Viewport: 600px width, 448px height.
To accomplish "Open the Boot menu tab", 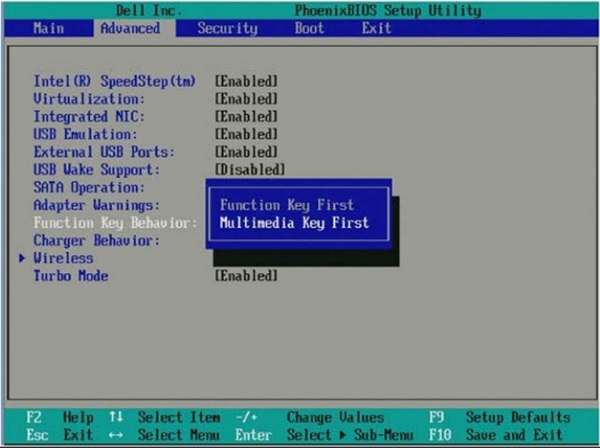I will [309, 28].
